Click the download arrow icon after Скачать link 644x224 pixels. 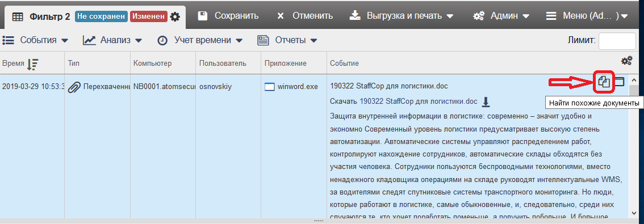[486, 102]
